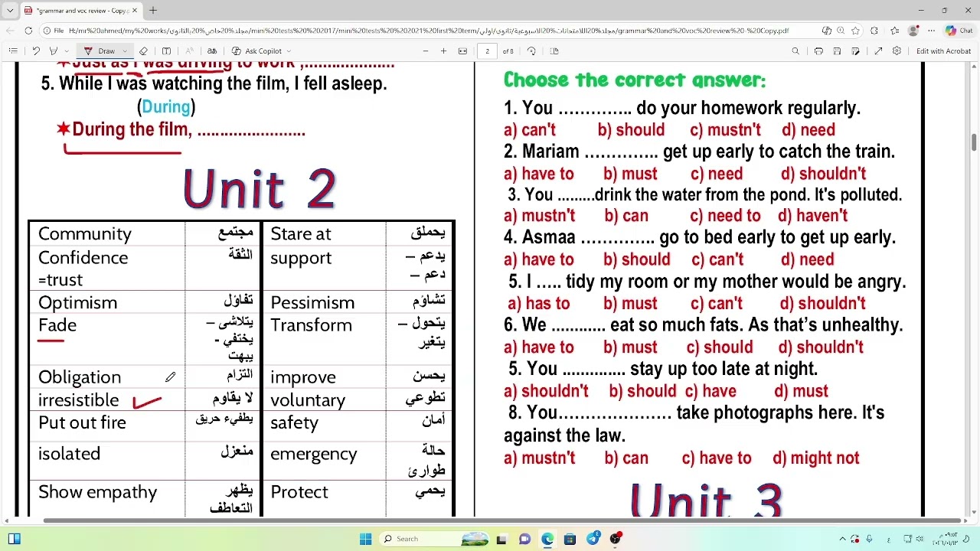
Task: Enter full screen with the arrow icon
Action: (878, 51)
